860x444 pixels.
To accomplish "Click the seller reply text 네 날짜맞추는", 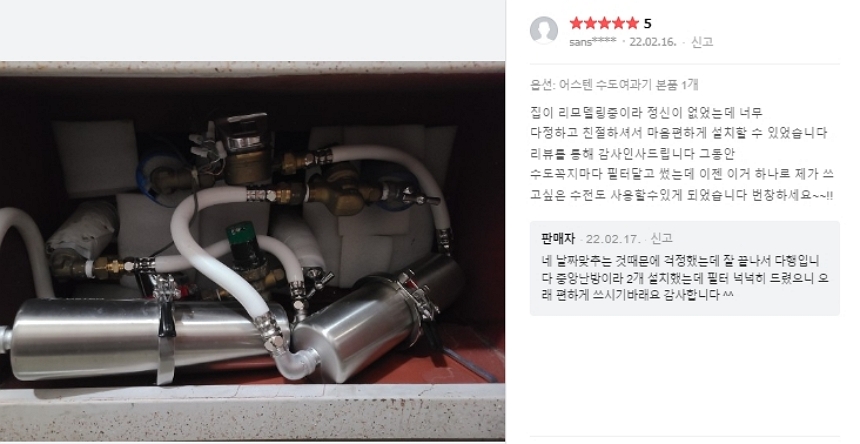I will tap(685, 278).
